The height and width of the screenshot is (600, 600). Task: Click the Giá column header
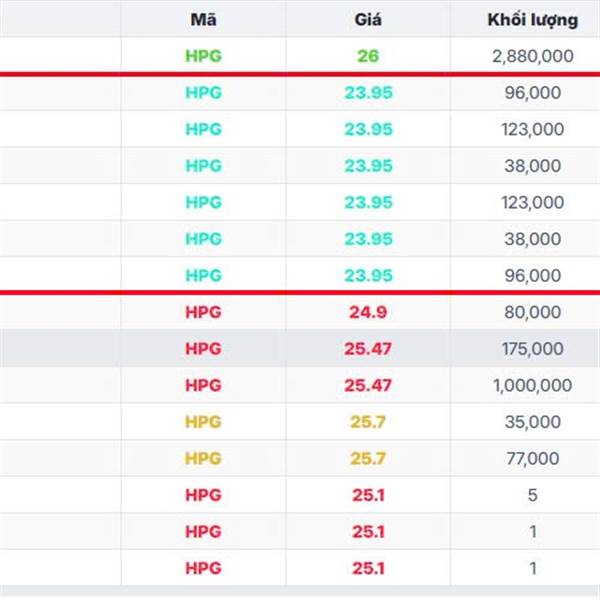tap(368, 20)
